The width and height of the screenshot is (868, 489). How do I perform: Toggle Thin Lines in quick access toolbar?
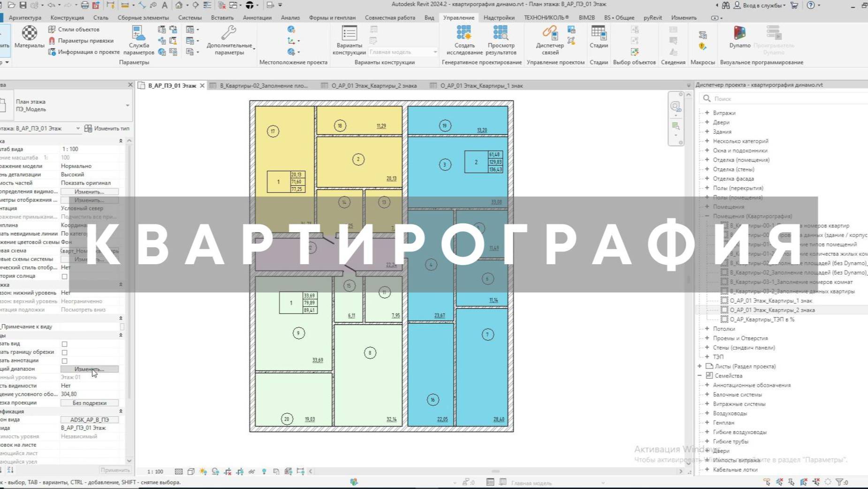[x=207, y=5]
